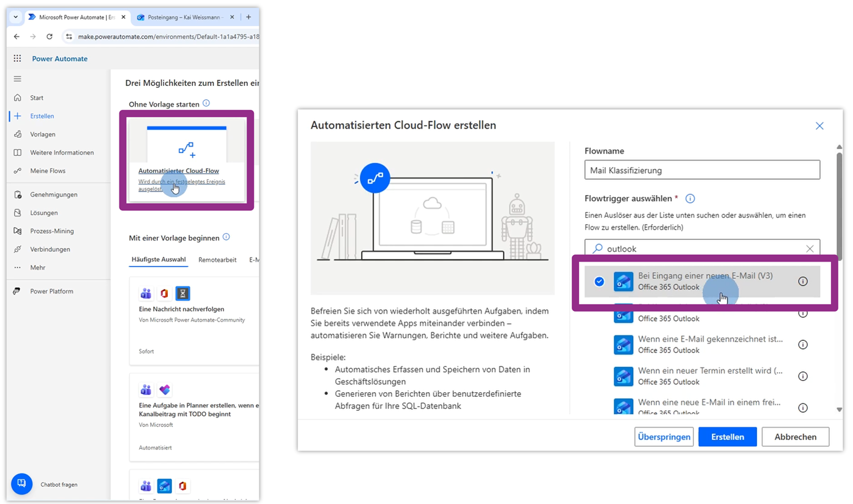Screen dimensions: 853x504
Task: Click into the Flowname input field
Action: point(702,170)
